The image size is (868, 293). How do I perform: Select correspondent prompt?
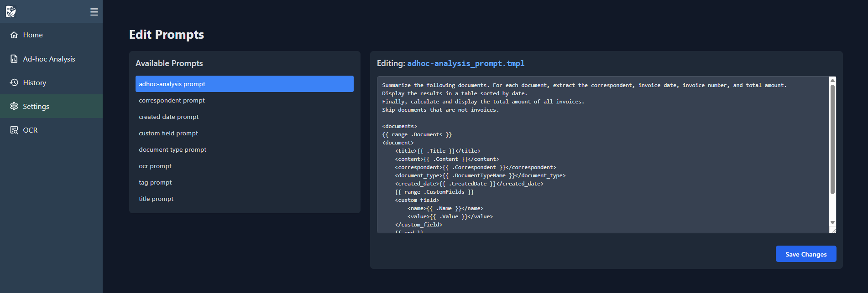tap(172, 100)
